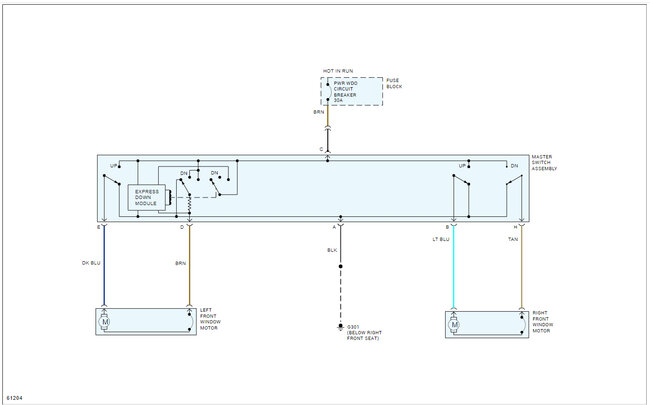The height and width of the screenshot is (405, 650).
Task: Click connector terminal letter 'A'
Action: (x=334, y=227)
